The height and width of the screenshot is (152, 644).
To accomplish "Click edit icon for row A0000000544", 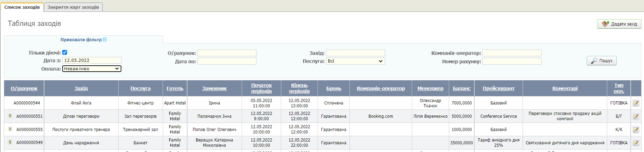I will click(x=636, y=103).
